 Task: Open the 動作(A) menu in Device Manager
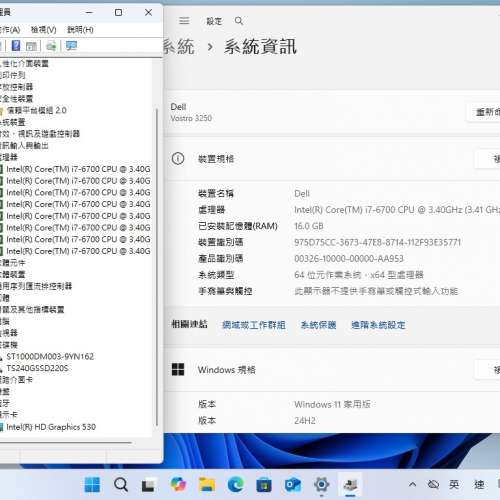10,30
